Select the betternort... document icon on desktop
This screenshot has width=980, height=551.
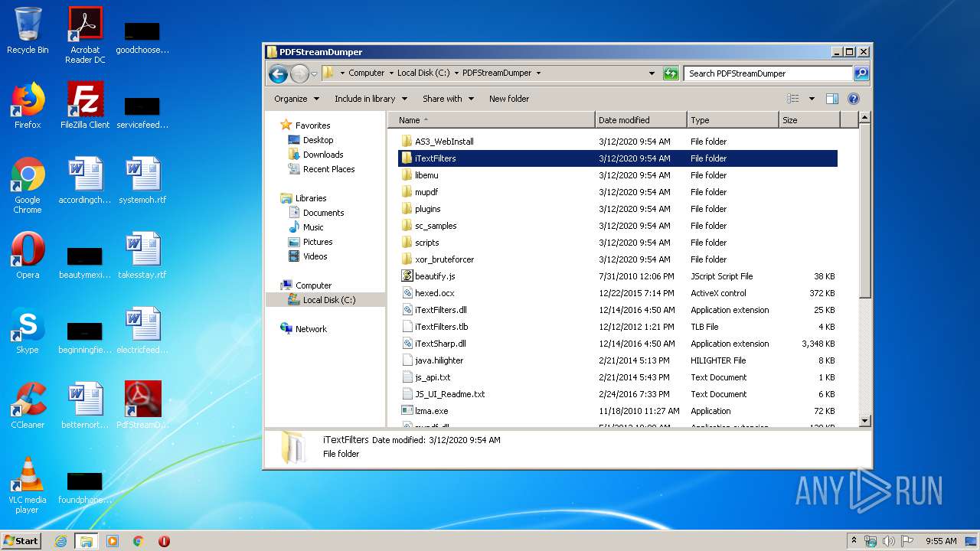click(85, 406)
